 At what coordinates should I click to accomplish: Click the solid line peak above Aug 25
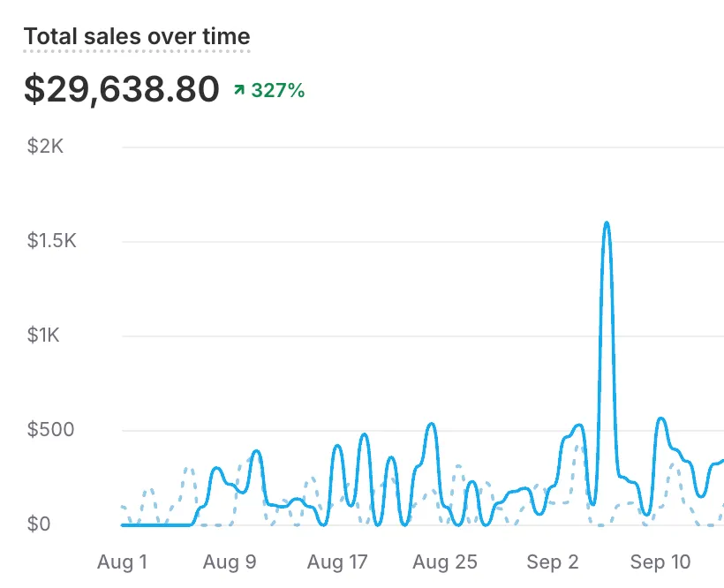[x=431, y=425]
